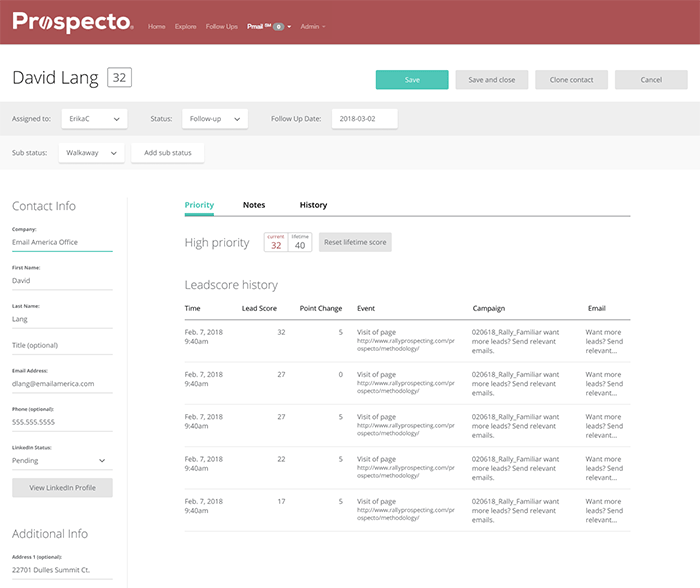
Task: Click the Address 1 field
Action: tap(62, 570)
